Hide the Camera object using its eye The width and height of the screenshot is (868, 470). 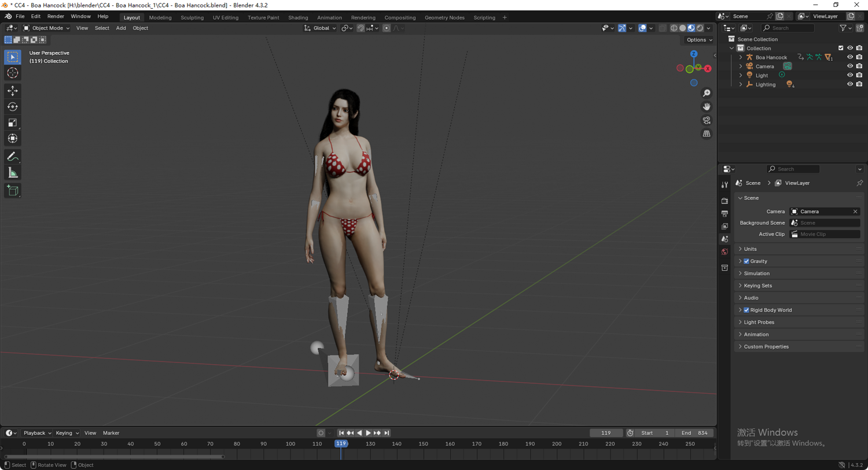click(850, 66)
